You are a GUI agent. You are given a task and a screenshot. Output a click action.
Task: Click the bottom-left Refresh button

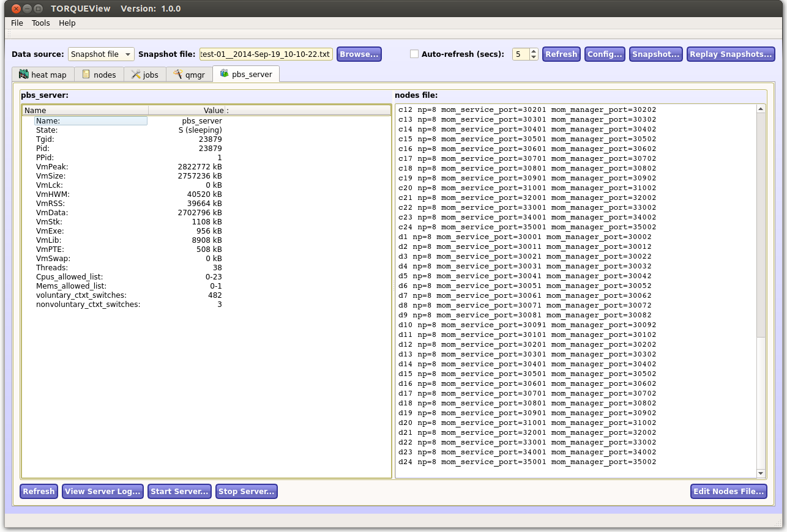pyautogui.click(x=39, y=492)
